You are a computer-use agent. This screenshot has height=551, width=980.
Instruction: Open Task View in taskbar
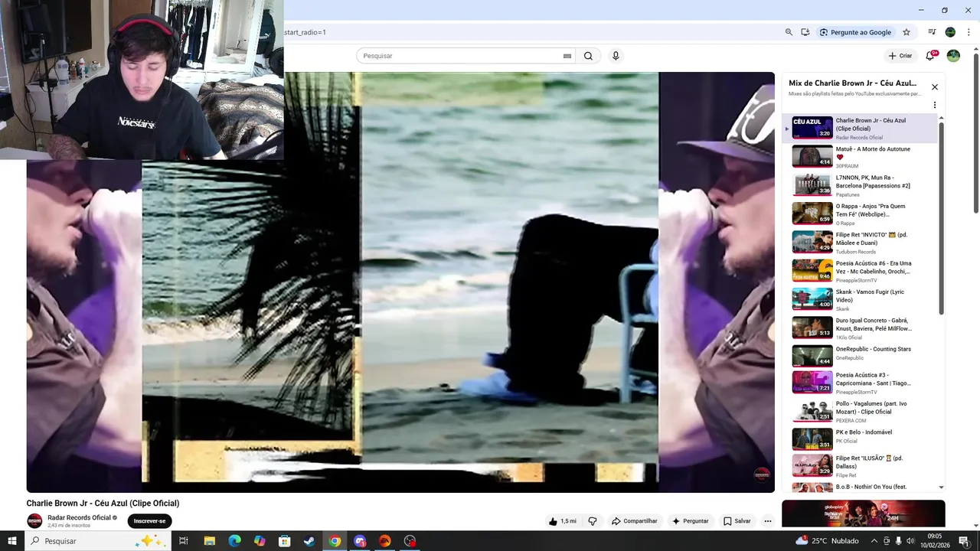184,541
